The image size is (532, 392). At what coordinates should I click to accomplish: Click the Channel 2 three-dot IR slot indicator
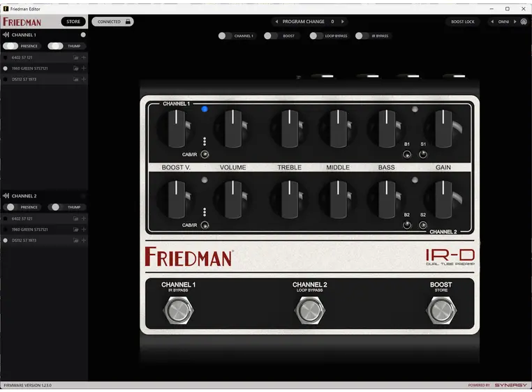(x=205, y=212)
